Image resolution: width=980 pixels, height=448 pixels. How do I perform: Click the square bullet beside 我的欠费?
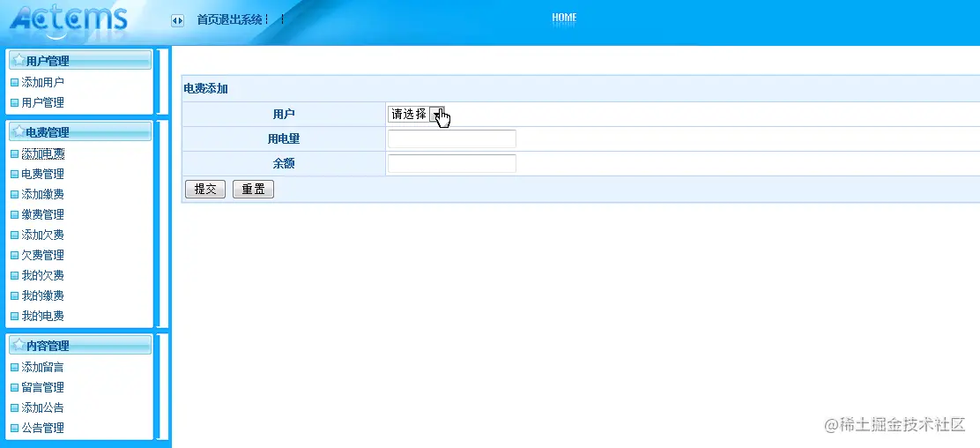coord(14,276)
